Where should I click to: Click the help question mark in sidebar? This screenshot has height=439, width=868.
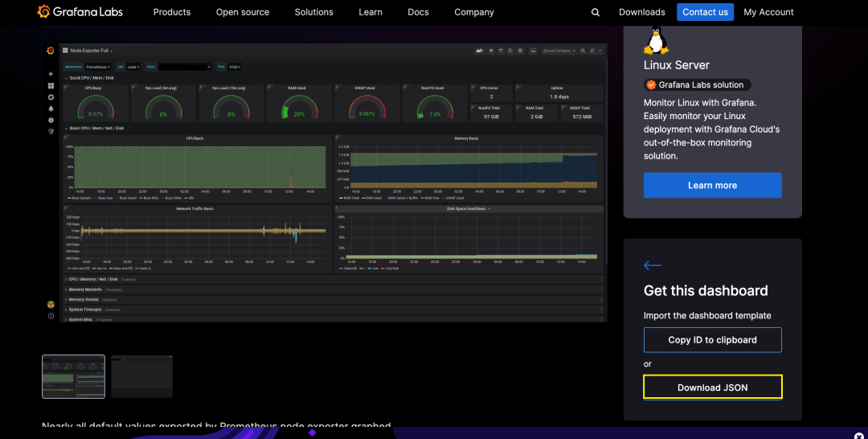[51, 316]
